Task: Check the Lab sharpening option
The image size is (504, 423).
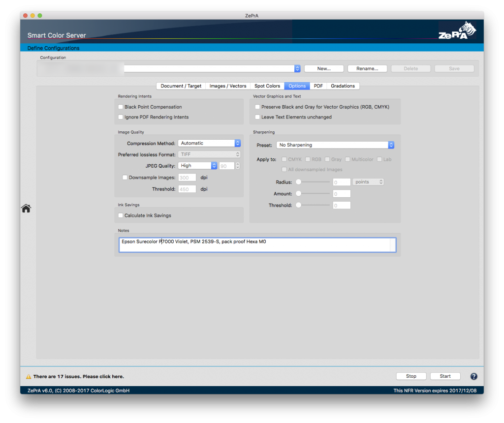Action: coord(379,159)
